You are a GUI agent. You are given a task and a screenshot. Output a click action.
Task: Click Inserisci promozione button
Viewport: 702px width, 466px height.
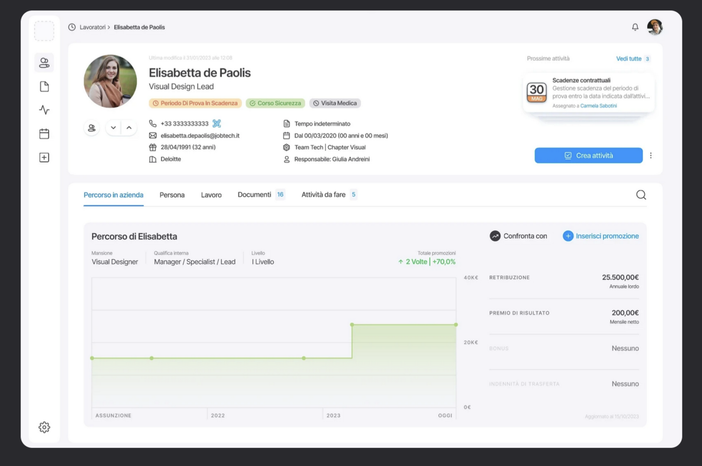(600, 236)
